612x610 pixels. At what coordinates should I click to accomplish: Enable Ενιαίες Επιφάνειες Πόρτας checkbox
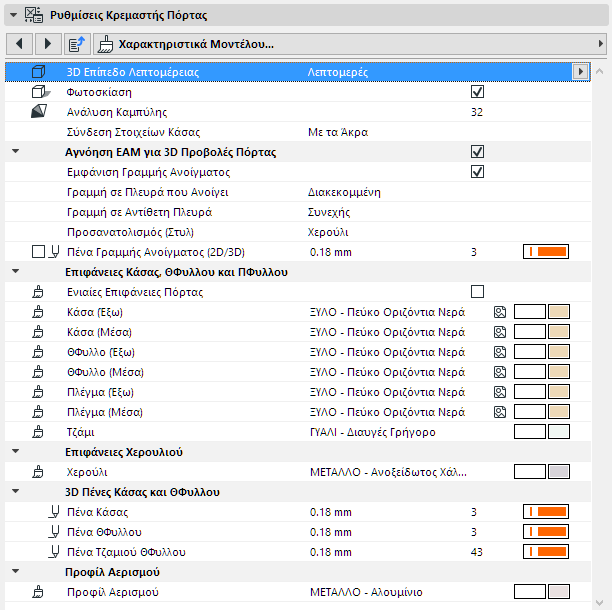[477, 292]
